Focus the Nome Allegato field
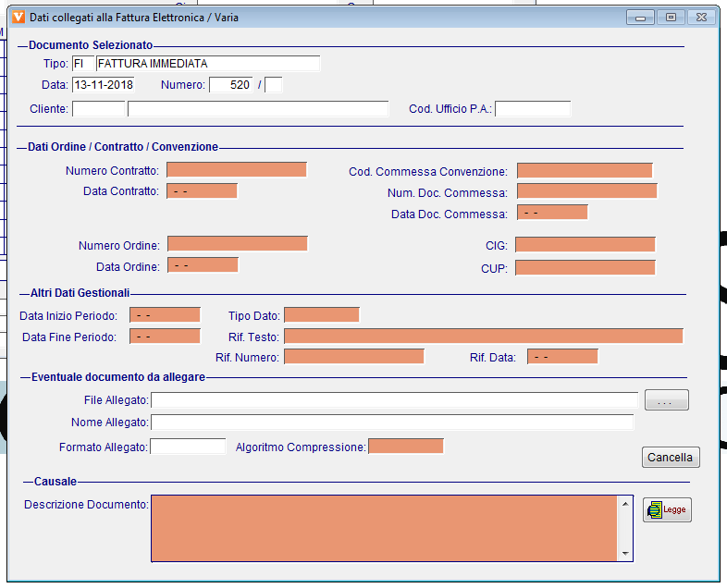Viewport: 727px width, 588px height. point(392,423)
